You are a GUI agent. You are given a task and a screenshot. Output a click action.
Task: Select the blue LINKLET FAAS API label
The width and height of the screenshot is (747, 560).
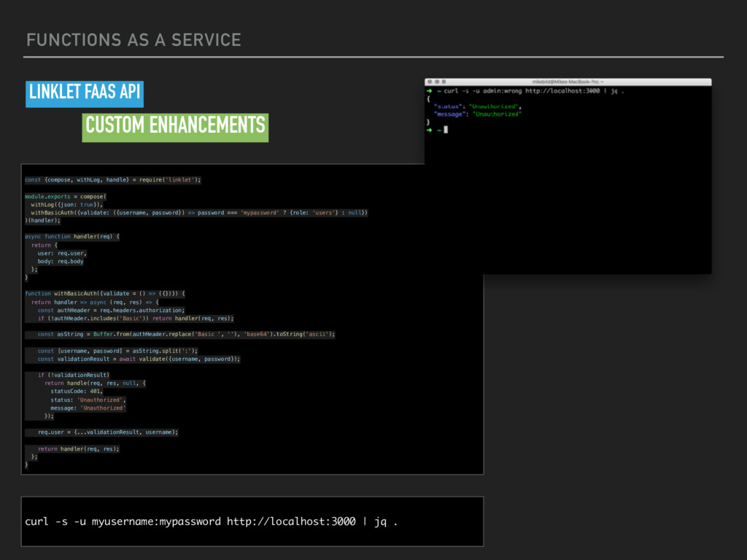(85, 94)
